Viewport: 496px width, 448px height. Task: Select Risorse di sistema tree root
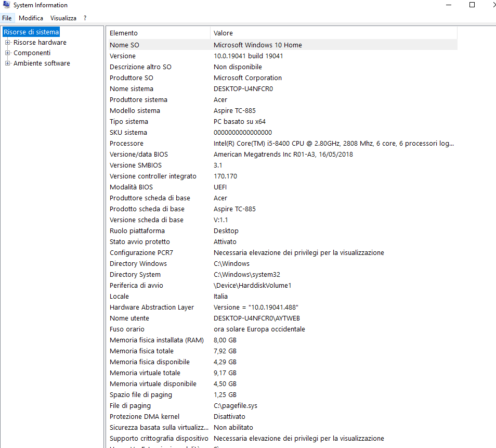[31, 32]
